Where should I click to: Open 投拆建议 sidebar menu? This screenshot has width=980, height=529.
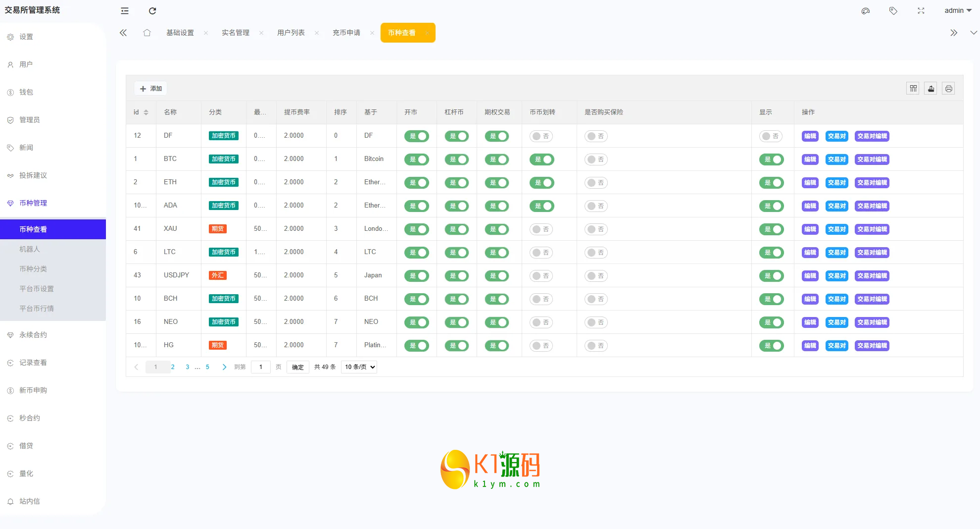53,175
